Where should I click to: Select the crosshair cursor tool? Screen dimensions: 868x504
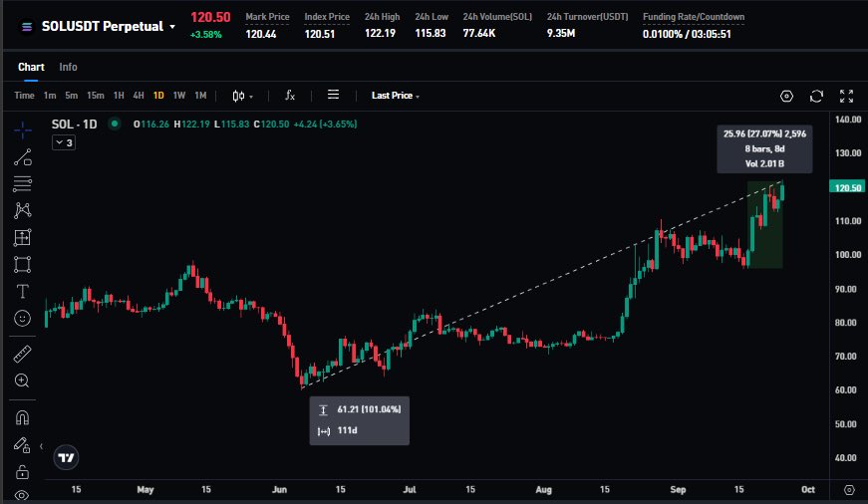(x=23, y=130)
